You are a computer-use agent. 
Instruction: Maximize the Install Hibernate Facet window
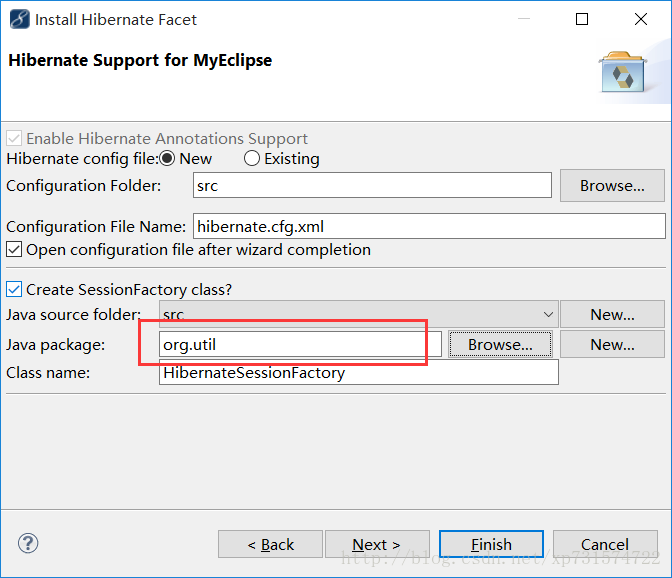582,19
